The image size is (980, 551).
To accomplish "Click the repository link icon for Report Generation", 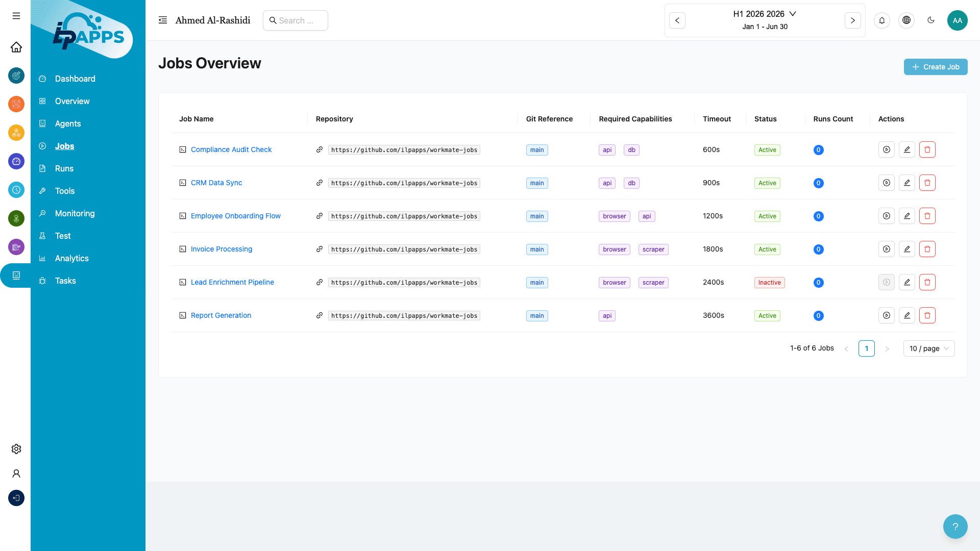I will point(320,315).
